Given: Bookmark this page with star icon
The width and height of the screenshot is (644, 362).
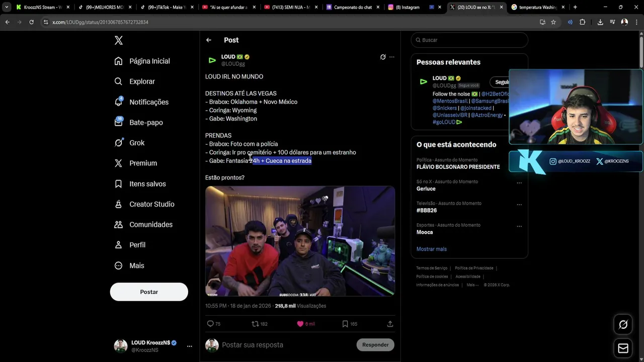Looking at the screenshot, I should [553, 22].
